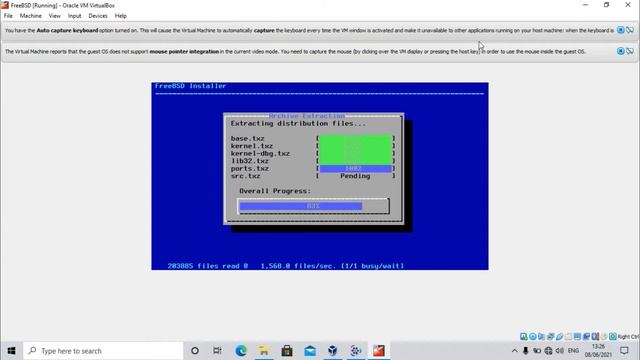The image size is (640, 360).
Task: Open the Windows Start menu
Action: 11,351
